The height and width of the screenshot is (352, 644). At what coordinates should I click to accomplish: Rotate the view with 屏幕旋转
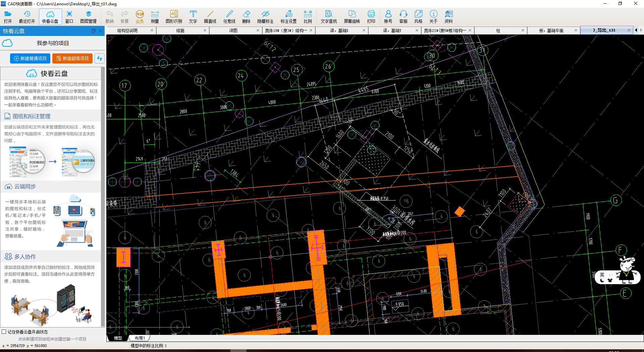352,16
